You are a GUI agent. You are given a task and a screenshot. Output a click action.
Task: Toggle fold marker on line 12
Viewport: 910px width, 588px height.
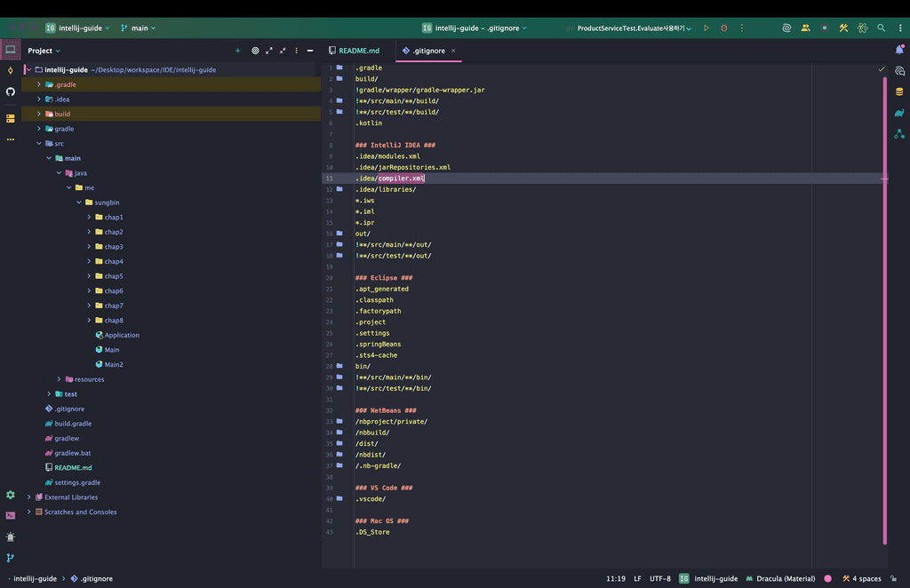339,189
